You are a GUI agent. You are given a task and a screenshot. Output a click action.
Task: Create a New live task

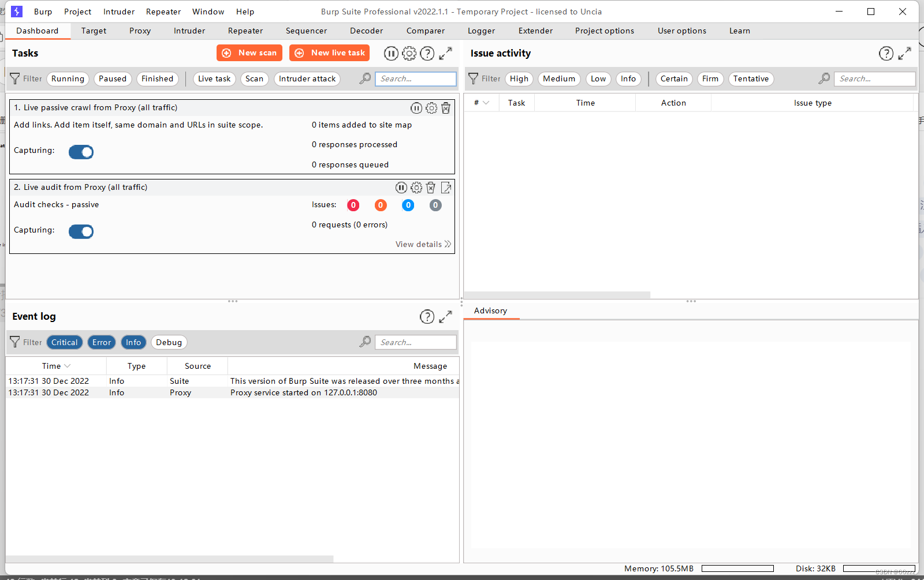tap(330, 53)
